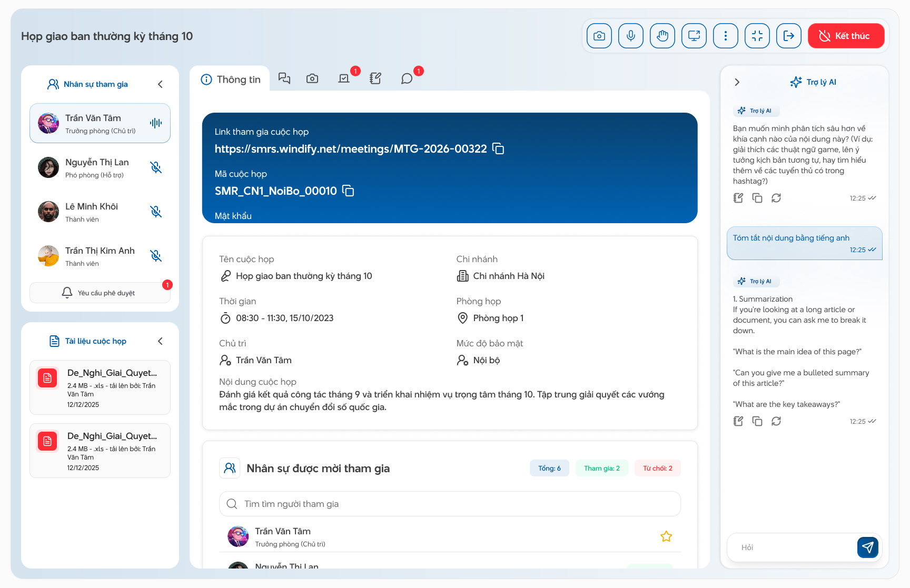Image resolution: width=910 pixels, height=588 pixels.
Task: Unmute Lê Minh Khôi's microphone
Action: click(156, 212)
